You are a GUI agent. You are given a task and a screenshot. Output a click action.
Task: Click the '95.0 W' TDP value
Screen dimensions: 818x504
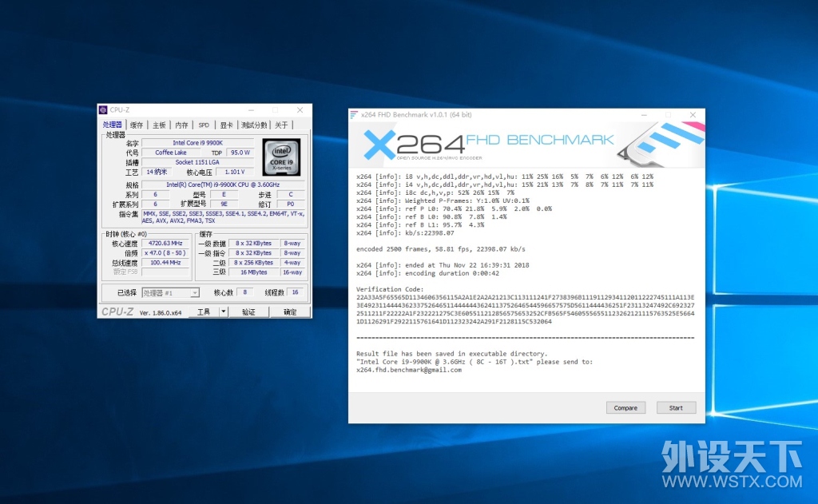(x=240, y=153)
